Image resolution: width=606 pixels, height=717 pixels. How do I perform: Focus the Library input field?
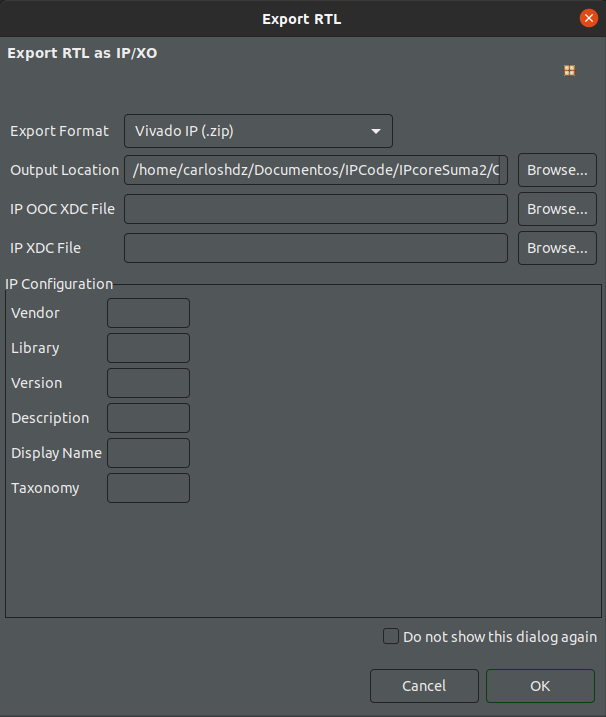[x=149, y=348]
